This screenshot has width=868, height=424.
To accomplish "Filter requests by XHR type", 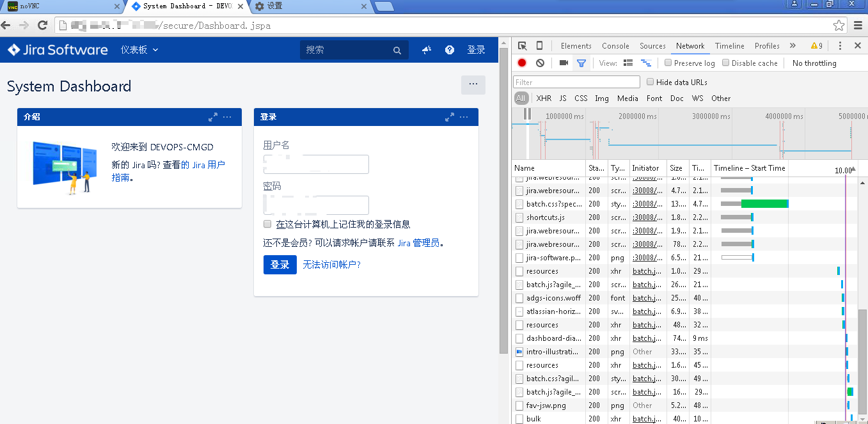I will pyautogui.click(x=544, y=98).
